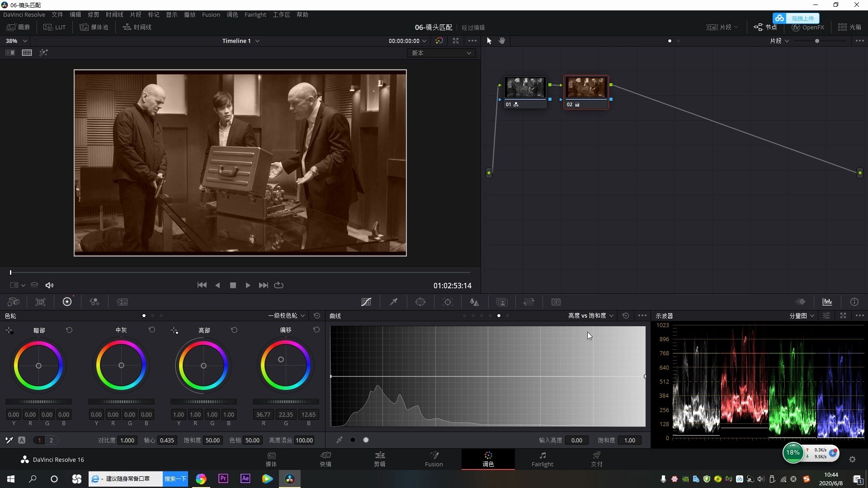Stop playback in the viewer
The width and height of the screenshot is (868, 488).
(233, 285)
